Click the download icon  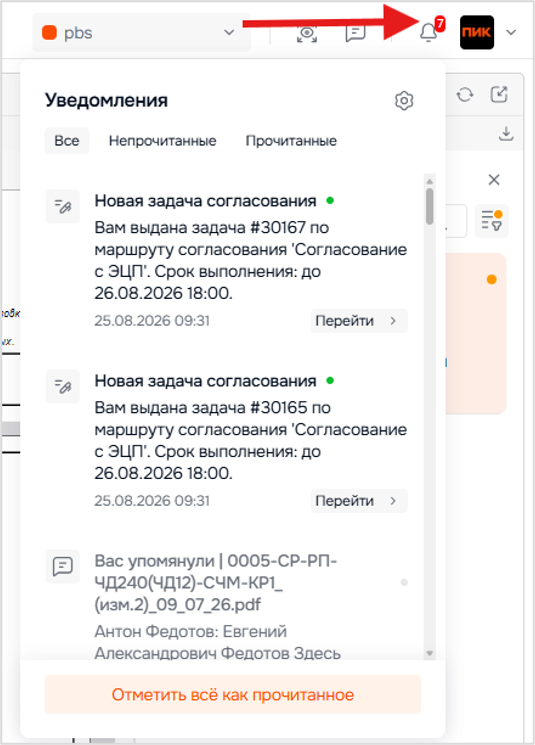pos(506,134)
